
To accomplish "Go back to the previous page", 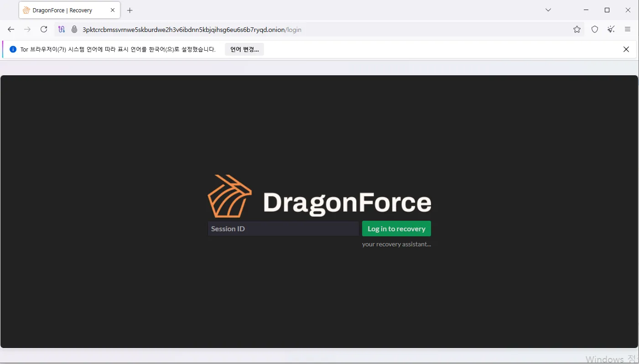I will click(11, 29).
